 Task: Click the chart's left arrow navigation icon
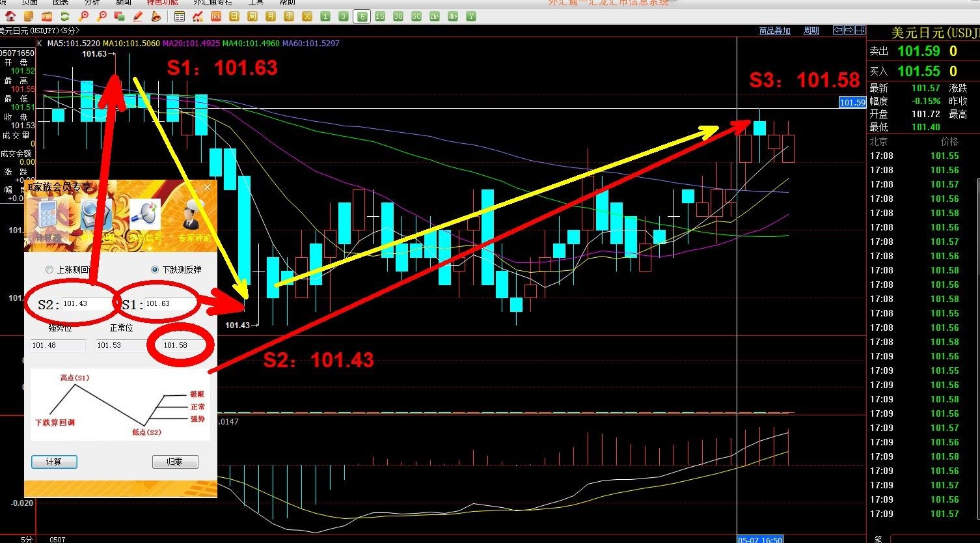pos(839,30)
